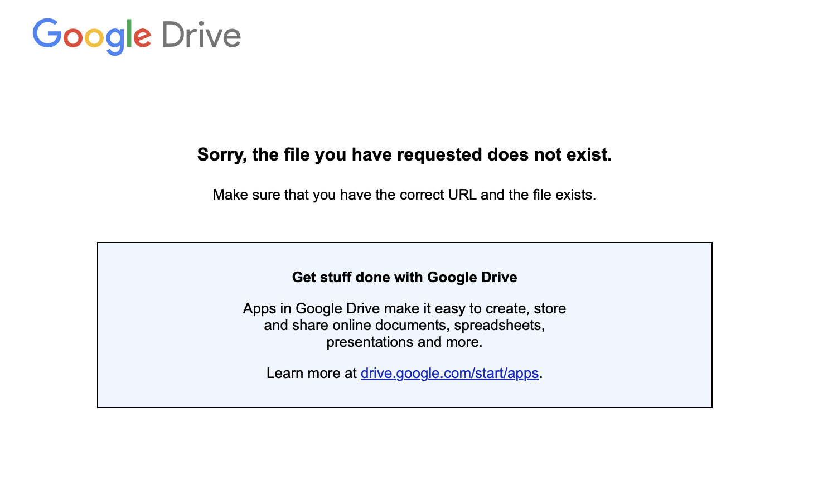823x504 pixels.
Task: Click the 'Apps in Google Drive' paragraph line
Action: point(404,308)
